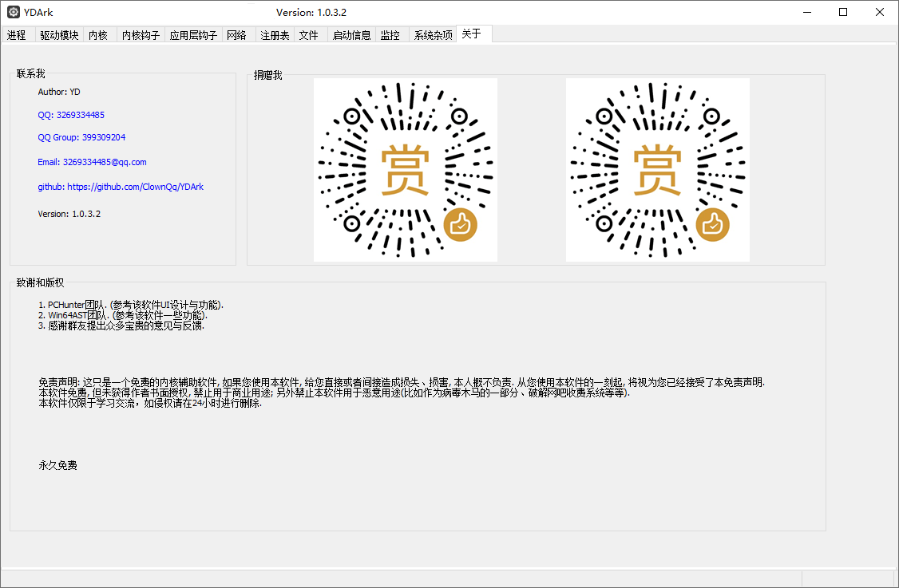899x588 pixels.
Task: Click the 免责声明 disclaimer first line
Action: (402, 382)
